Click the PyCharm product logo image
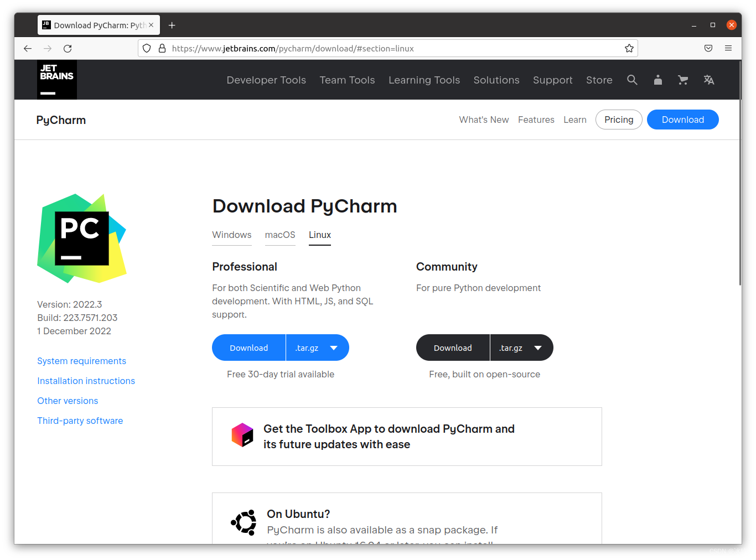Viewport: 756px width, 560px height. [x=82, y=238]
